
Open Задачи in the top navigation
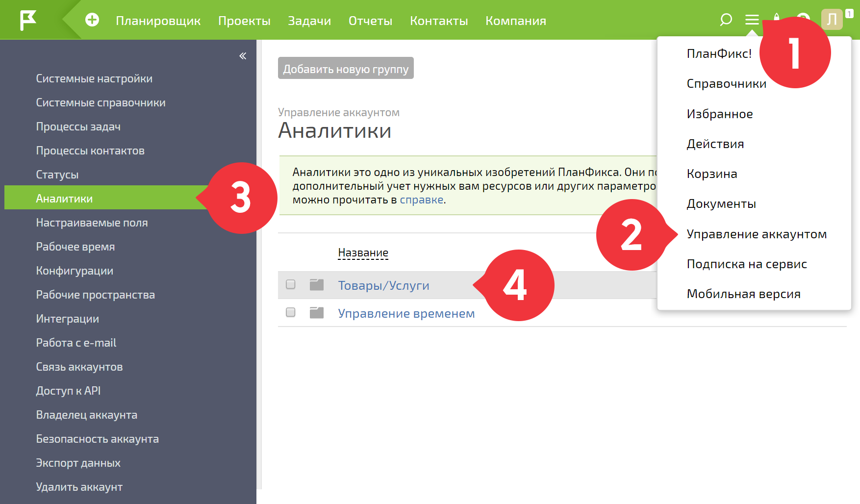309,21
